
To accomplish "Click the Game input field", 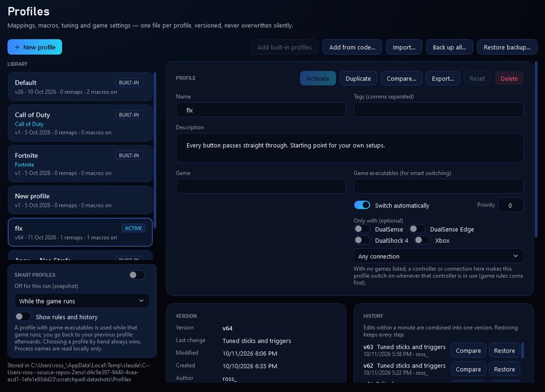I will (261, 186).
